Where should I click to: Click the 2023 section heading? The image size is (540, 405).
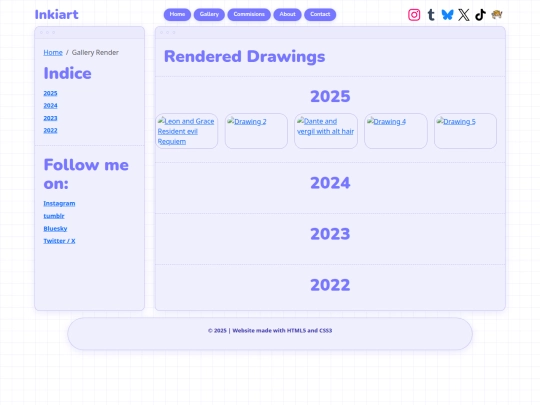(x=330, y=234)
